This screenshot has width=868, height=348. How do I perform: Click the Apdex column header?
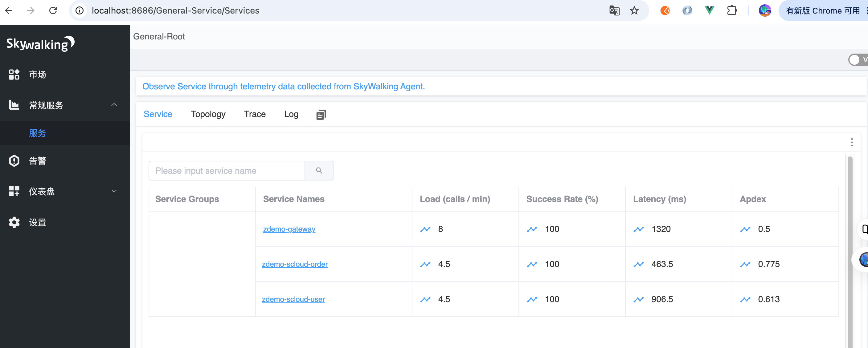pyautogui.click(x=752, y=199)
